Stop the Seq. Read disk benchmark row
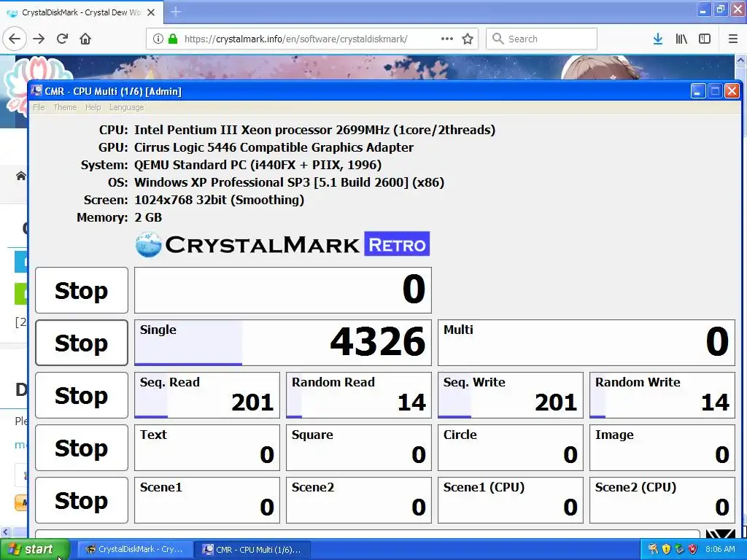Image resolution: width=747 pixels, height=560 pixels. pyautogui.click(x=82, y=395)
